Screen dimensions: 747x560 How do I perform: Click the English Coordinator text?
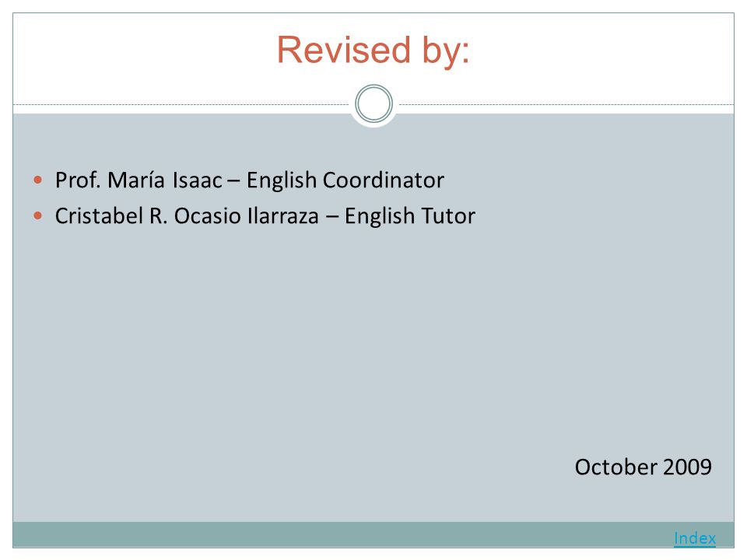345,180
